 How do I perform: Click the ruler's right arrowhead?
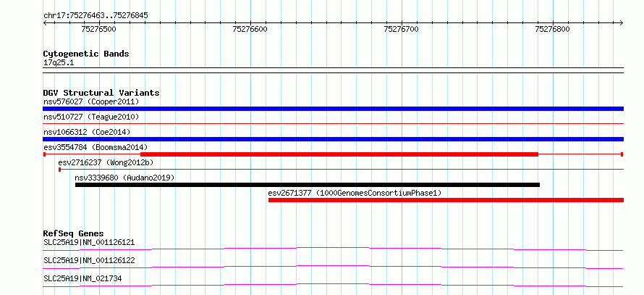point(622,22)
